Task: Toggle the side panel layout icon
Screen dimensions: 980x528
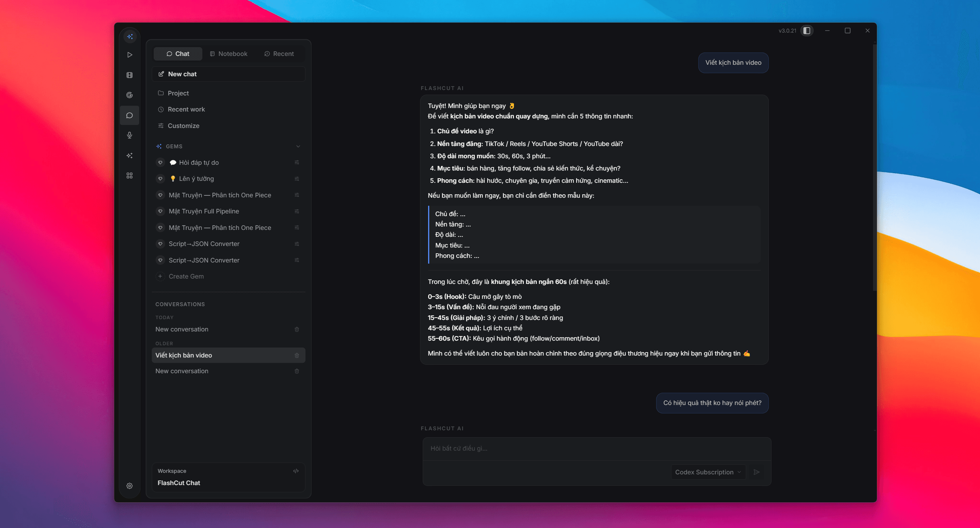Action: (x=807, y=31)
